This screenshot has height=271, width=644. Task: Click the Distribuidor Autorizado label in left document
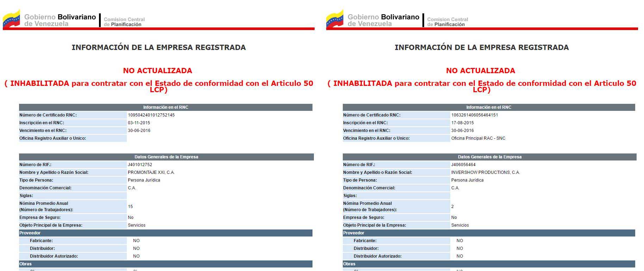click(x=54, y=256)
